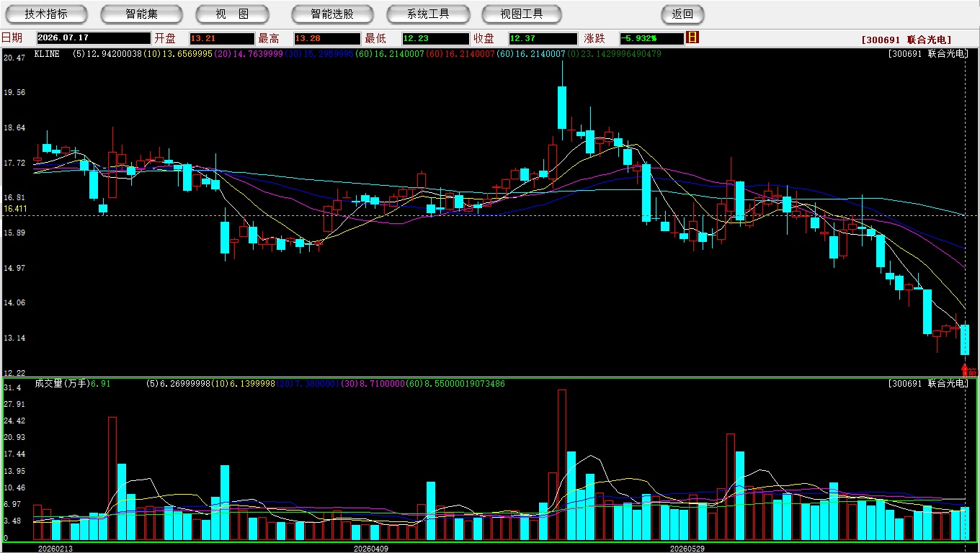Click the 20.47 price axis label
The height and width of the screenshot is (553, 980).
click(x=15, y=58)
